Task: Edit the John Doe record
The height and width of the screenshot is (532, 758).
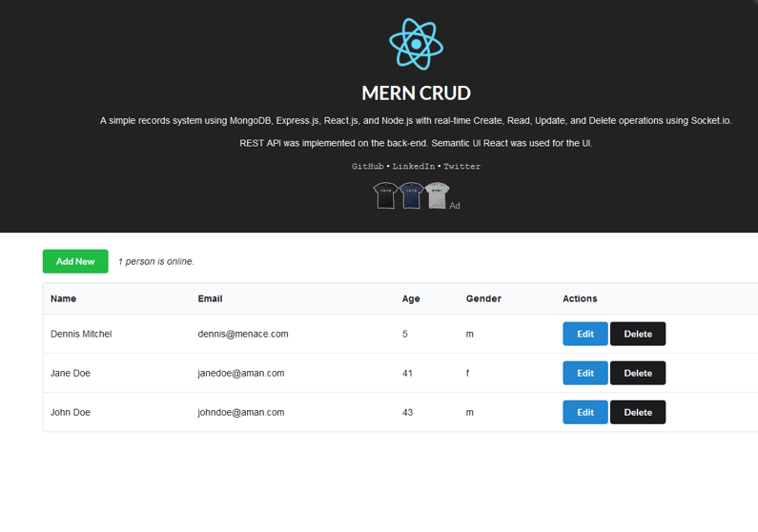Action: (584, 412)
